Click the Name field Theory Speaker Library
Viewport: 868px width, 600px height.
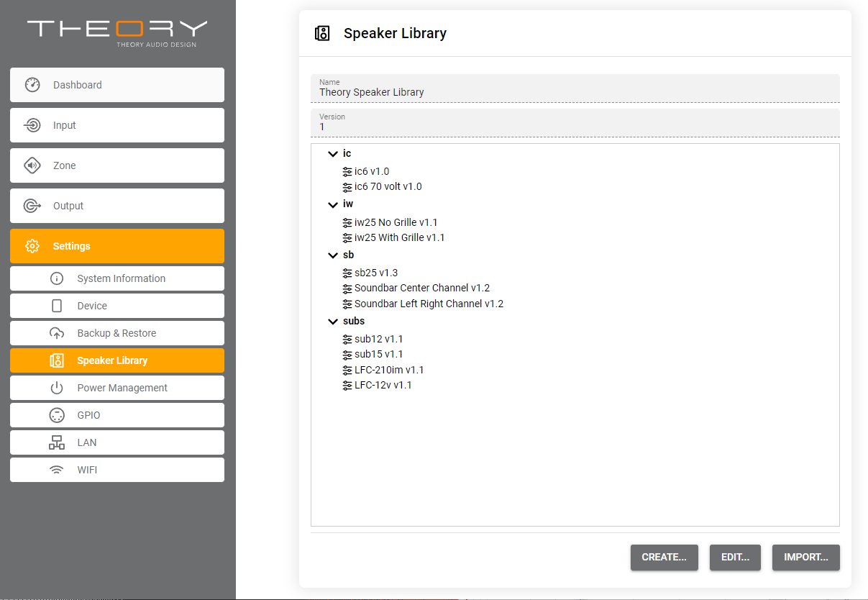[575, 88]
